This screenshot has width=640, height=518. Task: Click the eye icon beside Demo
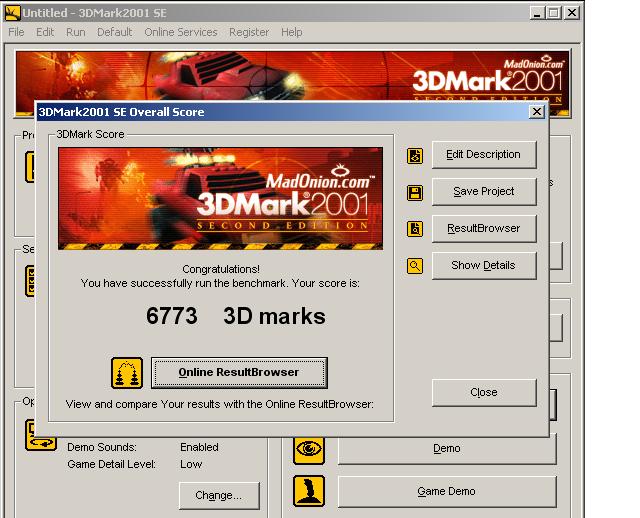pos(309,449)
